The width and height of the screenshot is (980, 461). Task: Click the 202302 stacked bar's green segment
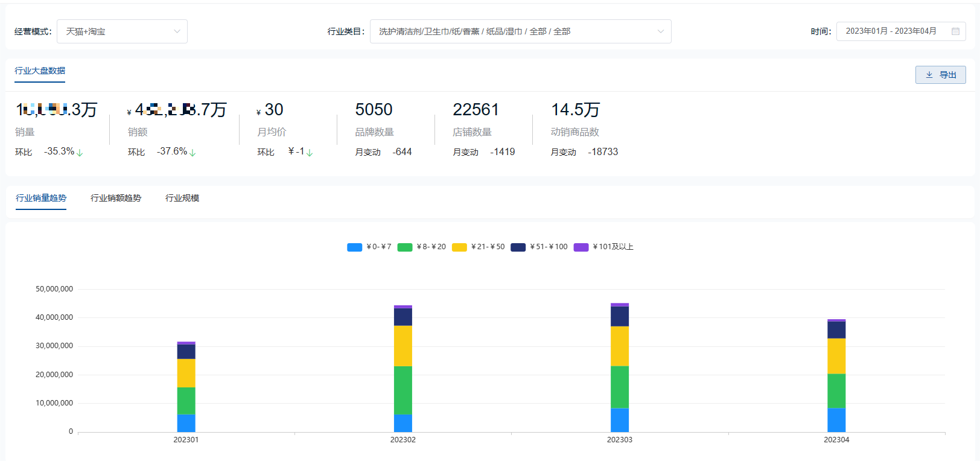click(x=403, y=390)
